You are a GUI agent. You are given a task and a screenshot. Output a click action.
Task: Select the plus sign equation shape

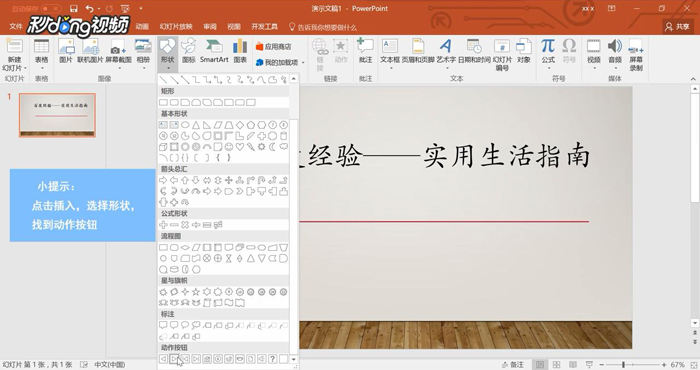pos(163,225)
